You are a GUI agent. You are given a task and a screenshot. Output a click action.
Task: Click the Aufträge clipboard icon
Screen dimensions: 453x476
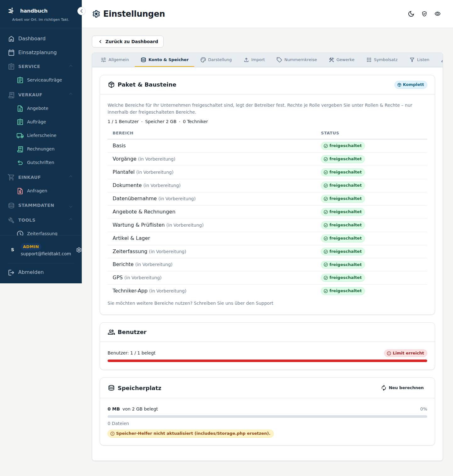pyautogui.click(x=20, y=122)
